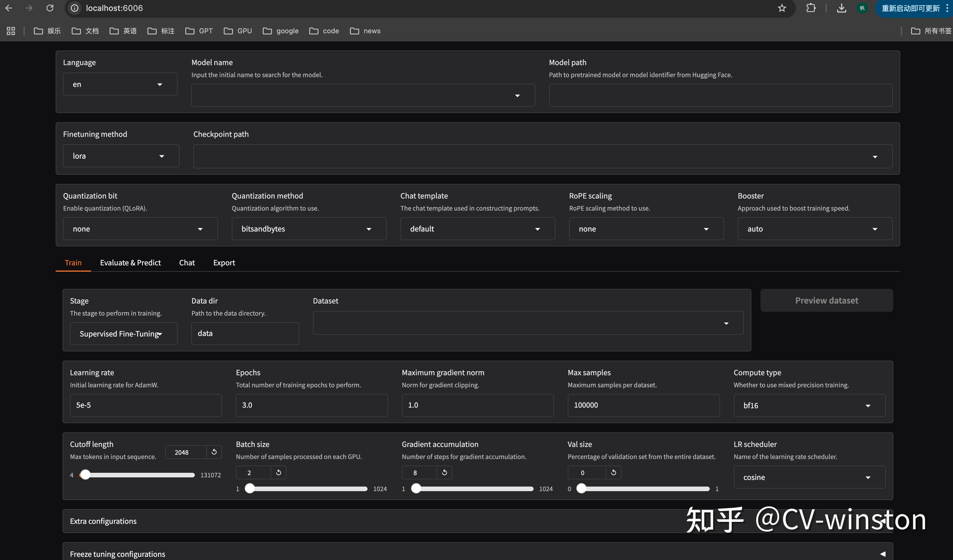Image resolution: width=953 pixels, height=560 pixels.
Task: Switch to the Export tab
Action: pyautogui.click(x=224, y=262)
